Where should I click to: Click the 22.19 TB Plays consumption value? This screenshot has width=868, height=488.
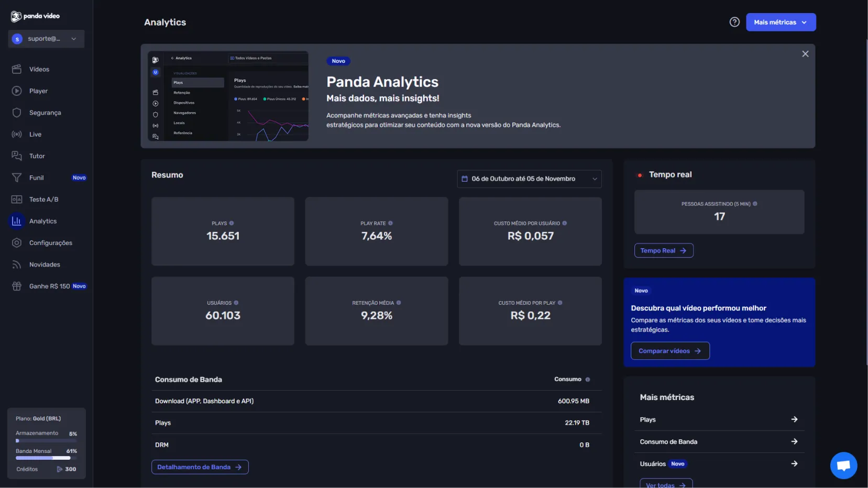pyautogui.click(x=577, y=423)
